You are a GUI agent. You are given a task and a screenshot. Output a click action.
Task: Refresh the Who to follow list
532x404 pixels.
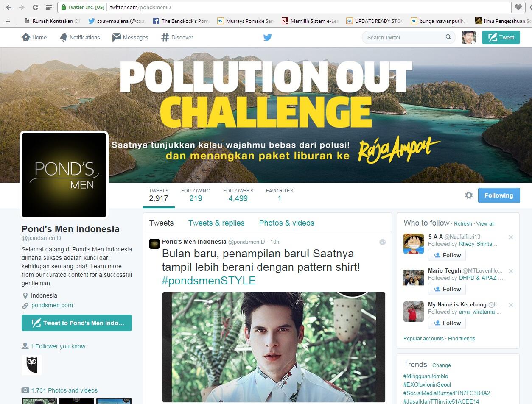(x=463, y=224)
